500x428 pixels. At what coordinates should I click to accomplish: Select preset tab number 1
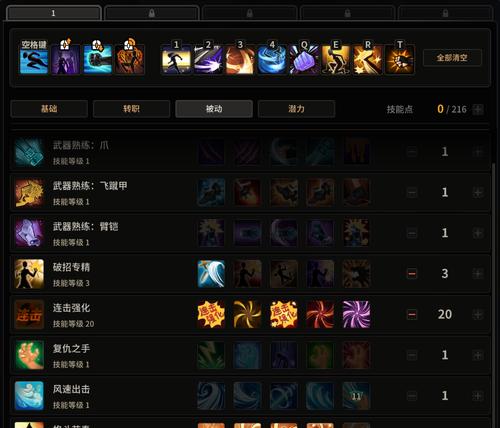(x=54, y=13)
